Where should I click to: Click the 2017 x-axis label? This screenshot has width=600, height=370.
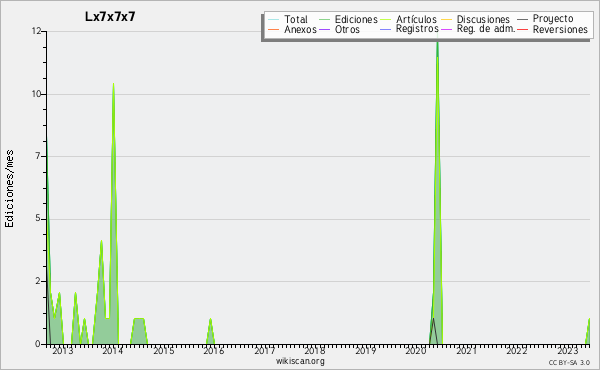pyautogui.click(x=264, y=351)
